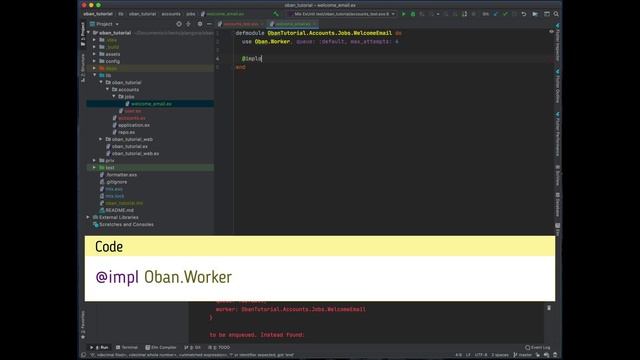Image resolution: width=640 pixels, height=360 pixels.
Task: Switch to the red accounts test editor tab
Action: click(x=240, y=24)
